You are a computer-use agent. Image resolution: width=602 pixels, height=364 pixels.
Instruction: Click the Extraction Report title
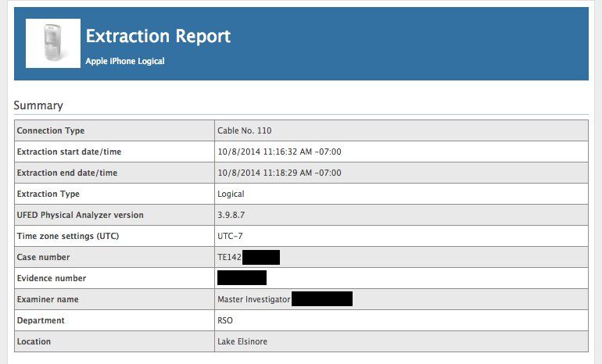tap(158, 36)
